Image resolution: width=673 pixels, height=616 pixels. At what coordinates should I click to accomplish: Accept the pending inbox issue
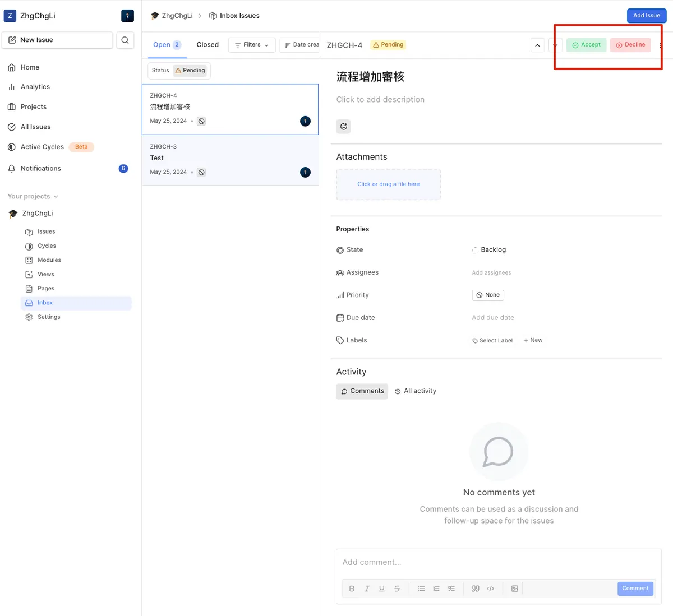[x=586, y=45]
